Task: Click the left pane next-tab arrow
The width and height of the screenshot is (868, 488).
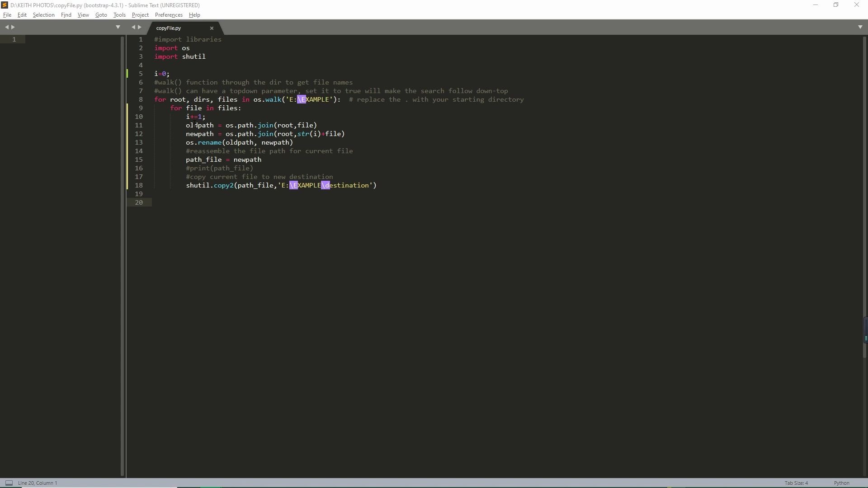Action: [13, 27]
